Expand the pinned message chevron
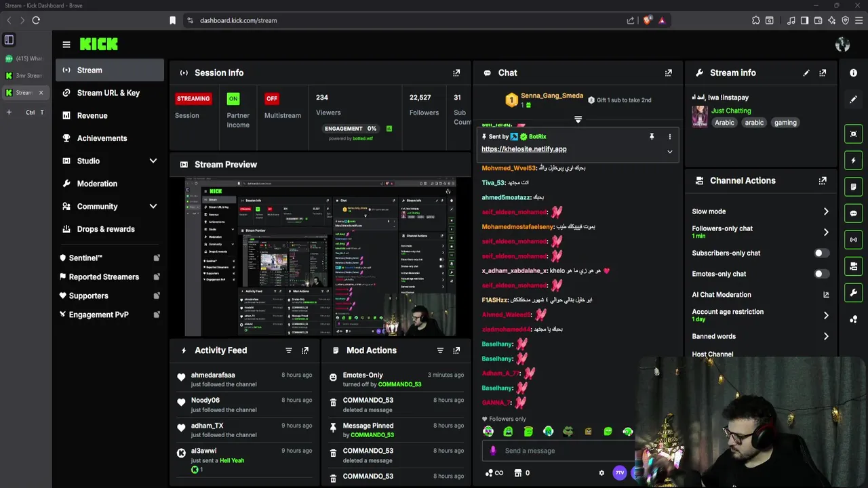868x488 pixels. [x=670, y=152]
